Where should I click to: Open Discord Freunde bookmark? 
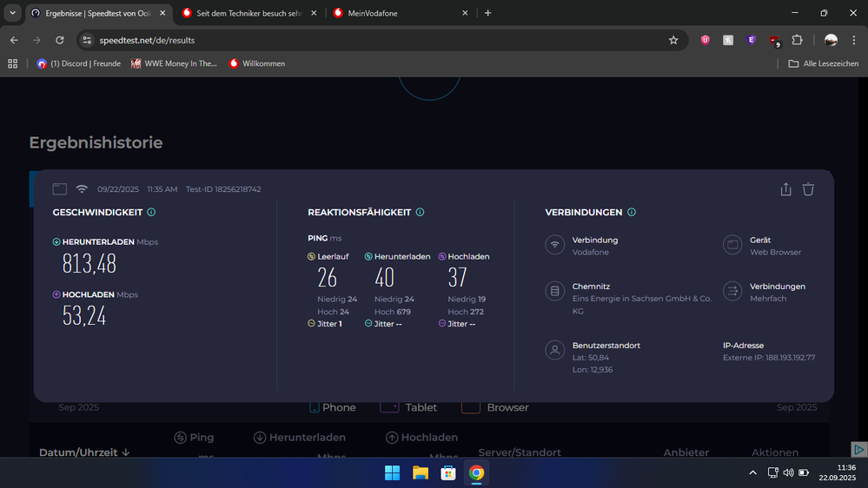(x=78, y=63)
